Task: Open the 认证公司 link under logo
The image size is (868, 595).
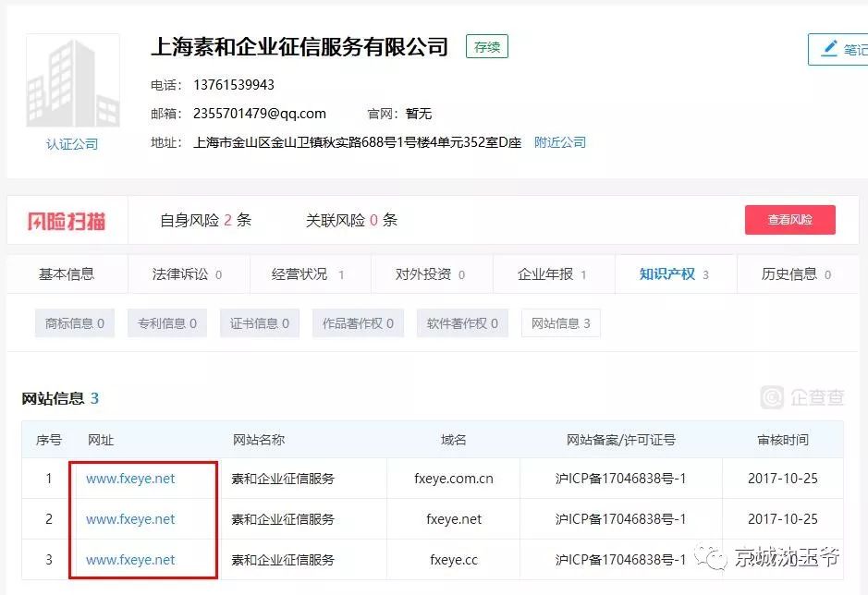Action: click(x=72, y=144)
